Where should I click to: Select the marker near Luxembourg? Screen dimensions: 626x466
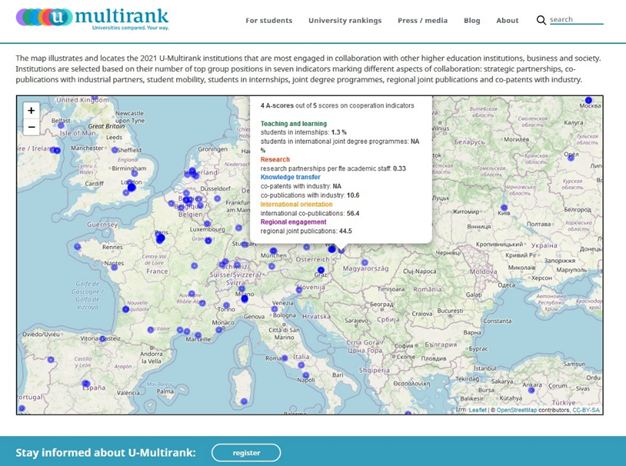click(x=207, y=224)
